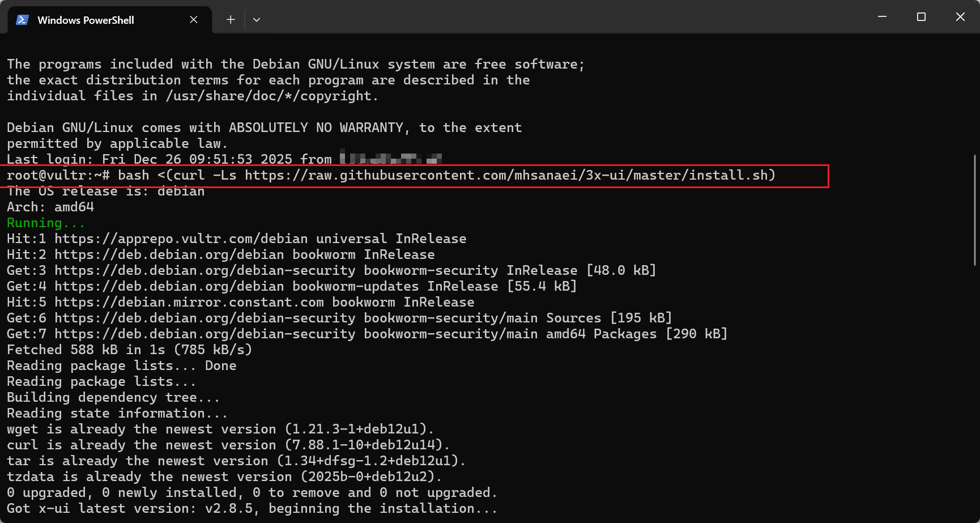
Task: Close the Windows PowerShell tab
Action: [194, 20]
